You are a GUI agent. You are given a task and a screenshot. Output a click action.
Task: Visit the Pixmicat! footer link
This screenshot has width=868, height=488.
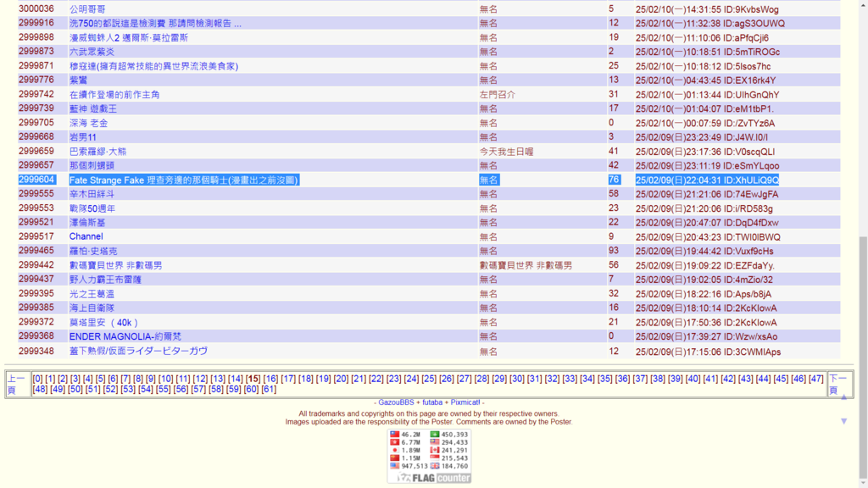click(465, 402)
